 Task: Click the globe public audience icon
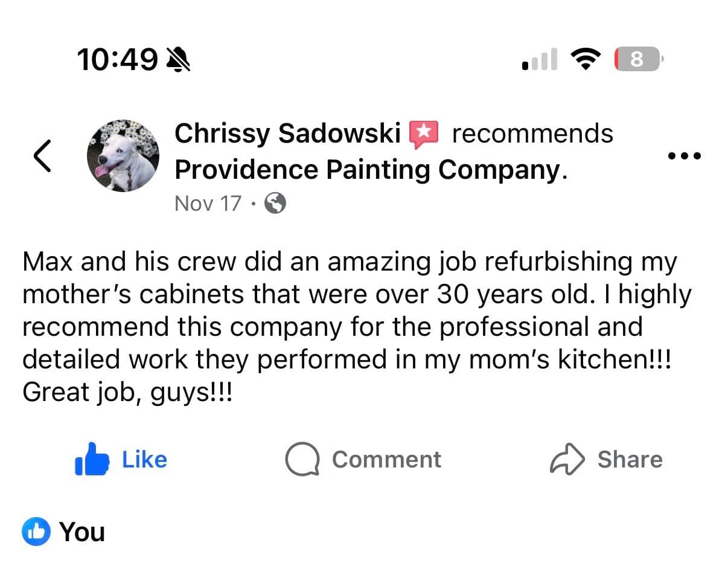[275, 204]
